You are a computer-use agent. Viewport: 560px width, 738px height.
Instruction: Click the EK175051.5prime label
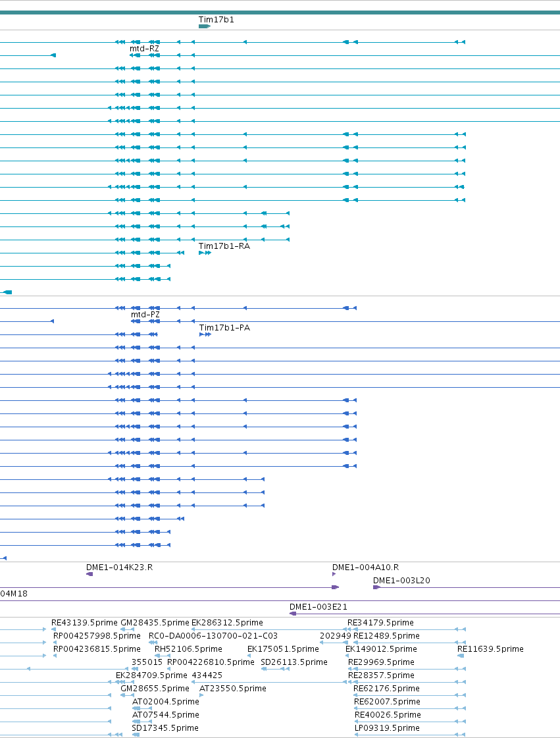(284, 649)
